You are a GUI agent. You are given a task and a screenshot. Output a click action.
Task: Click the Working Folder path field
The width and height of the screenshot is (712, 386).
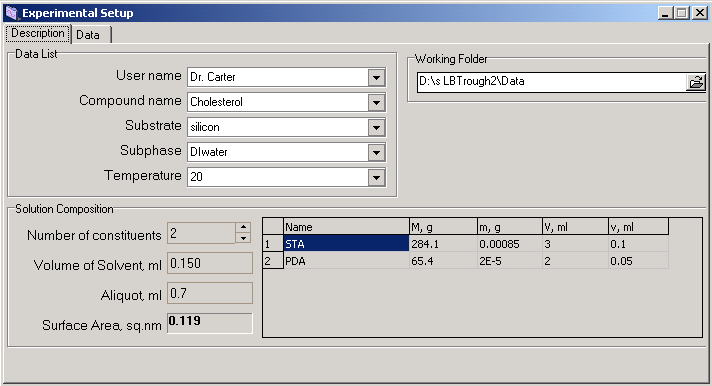click(551, 82)
